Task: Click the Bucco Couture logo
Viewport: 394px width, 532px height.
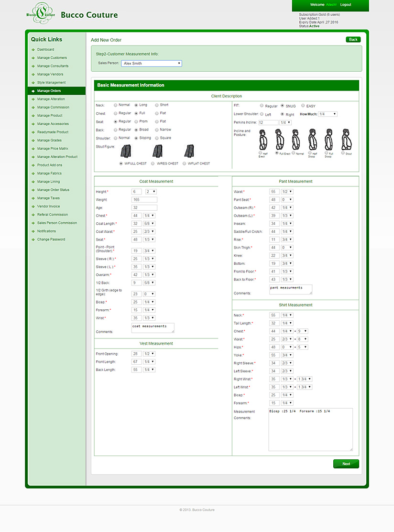Action: click(41, 13)
